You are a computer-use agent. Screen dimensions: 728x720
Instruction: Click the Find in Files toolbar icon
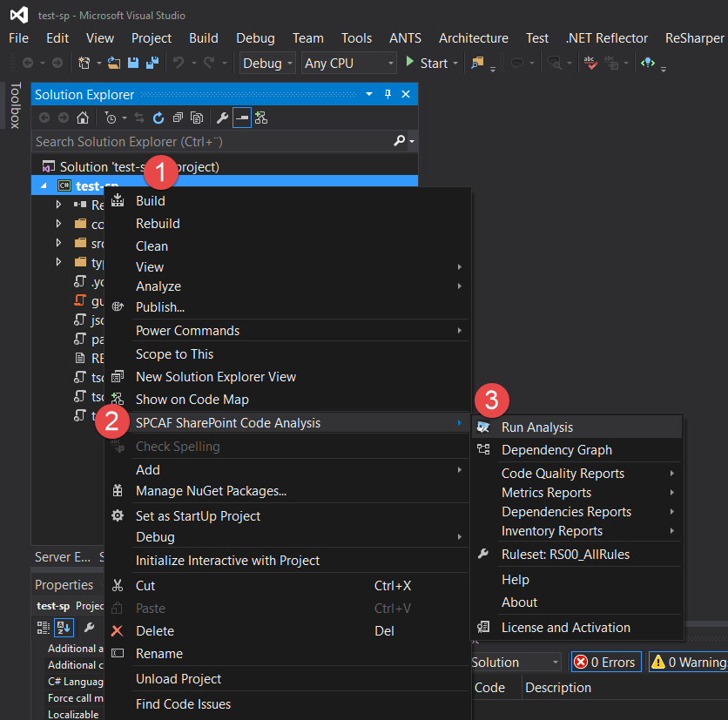(477, 63)
